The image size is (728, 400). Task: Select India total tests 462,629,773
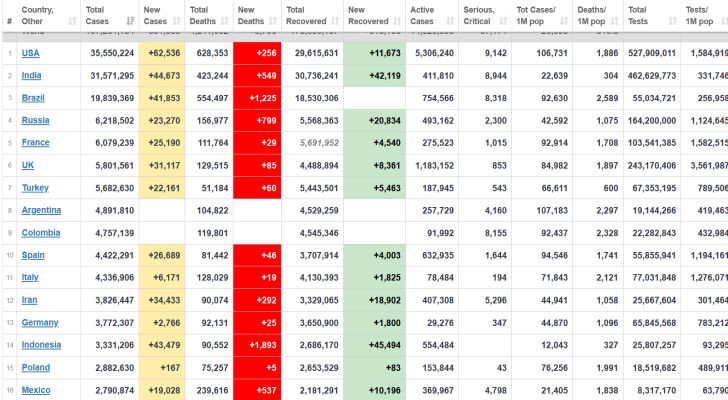click(x=652, y=75)
